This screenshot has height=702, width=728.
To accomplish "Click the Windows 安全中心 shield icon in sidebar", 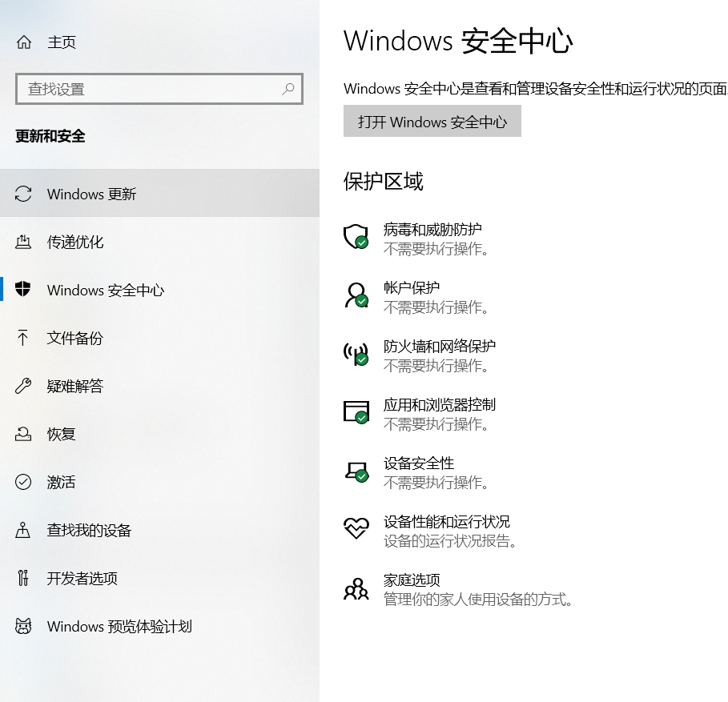I will pos(22,289).
